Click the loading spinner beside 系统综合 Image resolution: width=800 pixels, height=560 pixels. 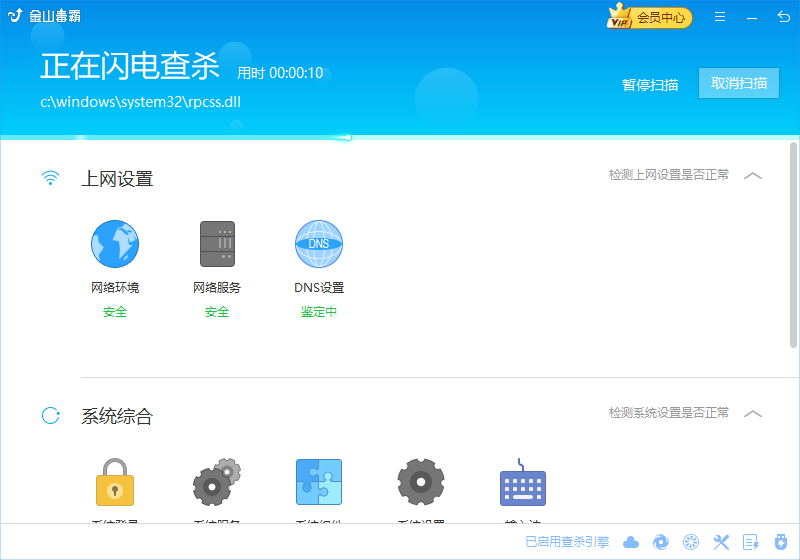pos(51,416)
